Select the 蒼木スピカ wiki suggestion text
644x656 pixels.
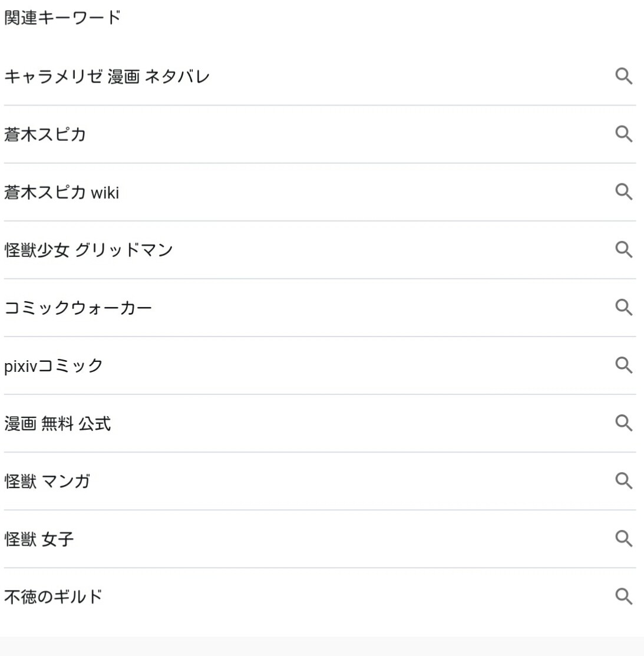tap(61, 192)
